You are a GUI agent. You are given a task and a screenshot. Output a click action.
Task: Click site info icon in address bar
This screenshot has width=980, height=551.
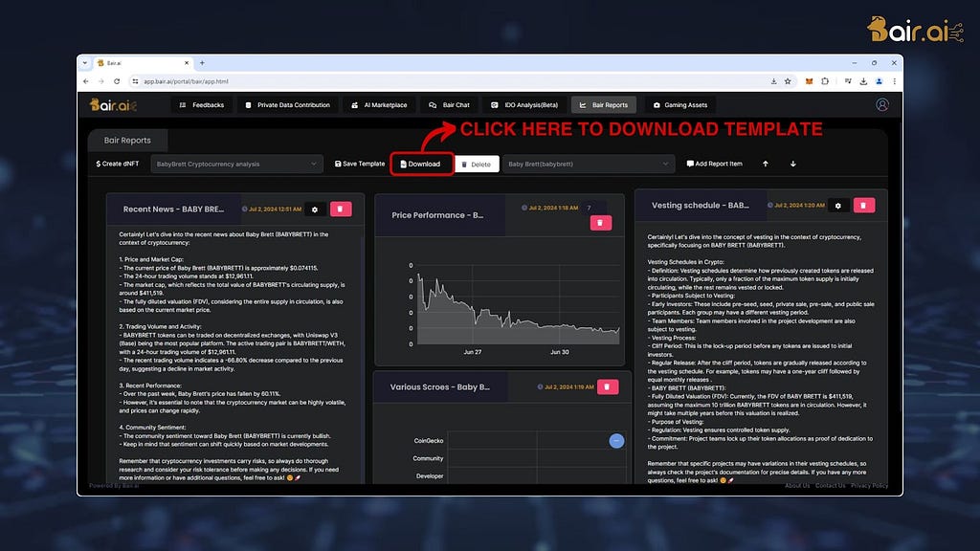(x=135, y=81)
